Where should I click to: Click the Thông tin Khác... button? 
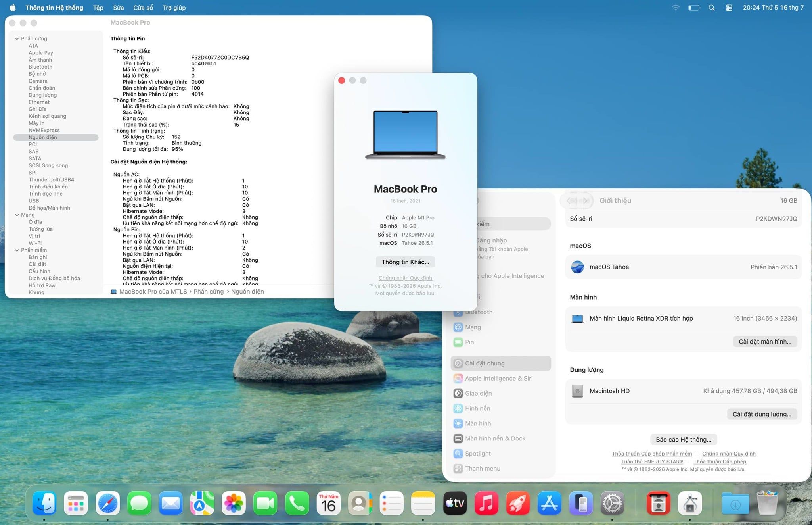(x=405, y=262)
